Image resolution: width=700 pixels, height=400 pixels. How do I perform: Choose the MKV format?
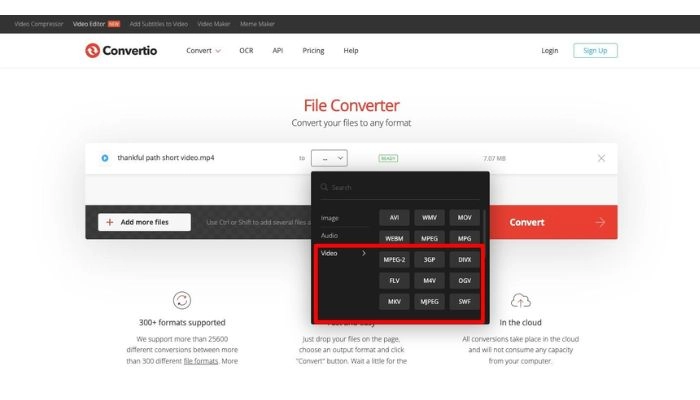(x=394, y=301)
